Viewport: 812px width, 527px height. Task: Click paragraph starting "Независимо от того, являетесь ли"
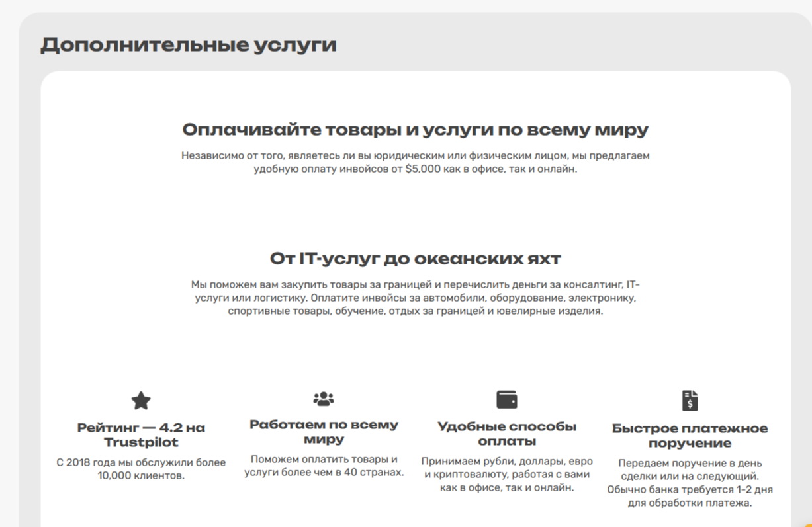point(416,162)
